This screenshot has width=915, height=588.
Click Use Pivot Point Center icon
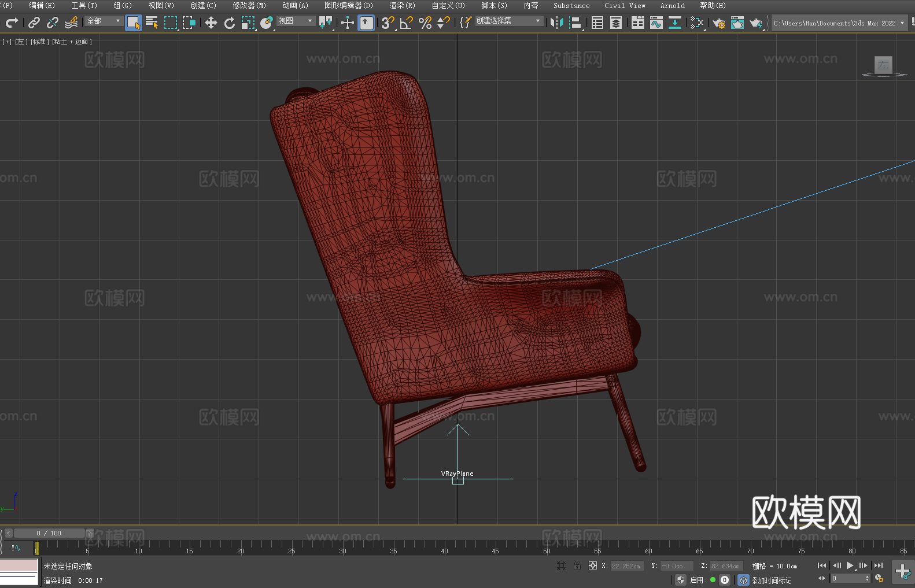pos(326,23)
